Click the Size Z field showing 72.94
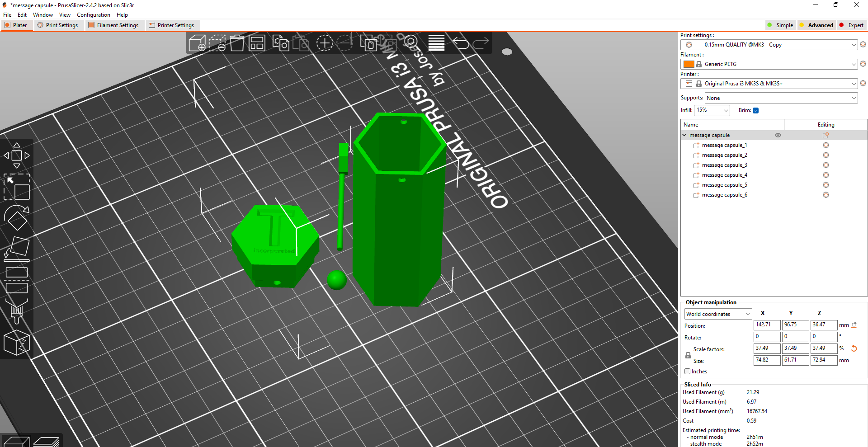This screenshot has width=868, height=447. tap(824, 360)
